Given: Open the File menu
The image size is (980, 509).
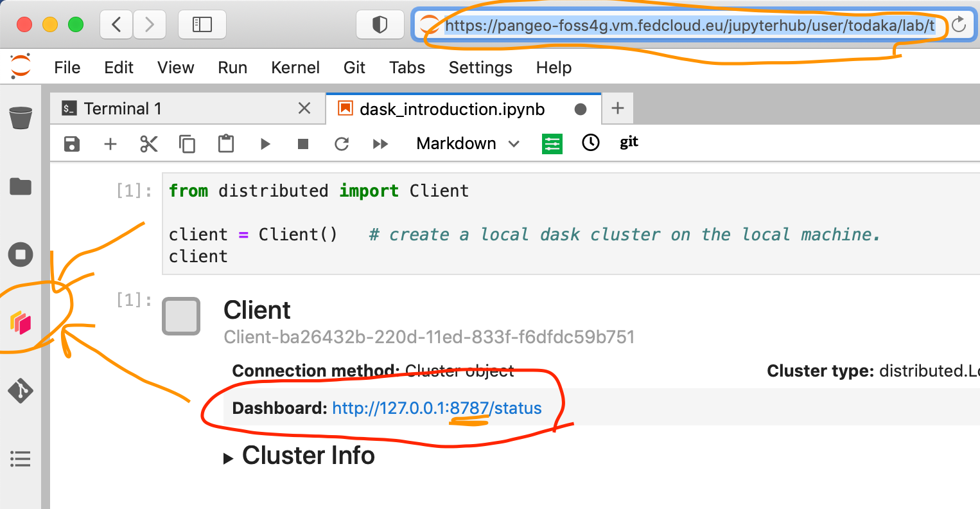Looking at the screenshot, I should [x=67, y=67].
